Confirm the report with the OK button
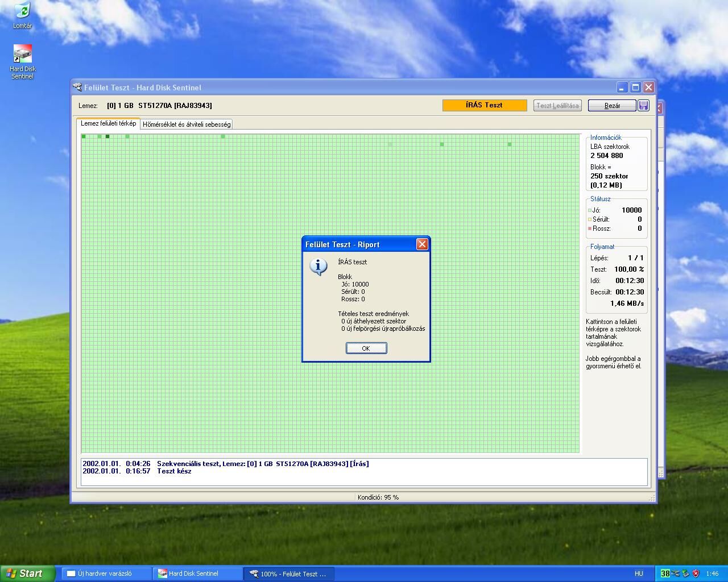The height and width of the screenshot is (582, 728). click(366, 348)
